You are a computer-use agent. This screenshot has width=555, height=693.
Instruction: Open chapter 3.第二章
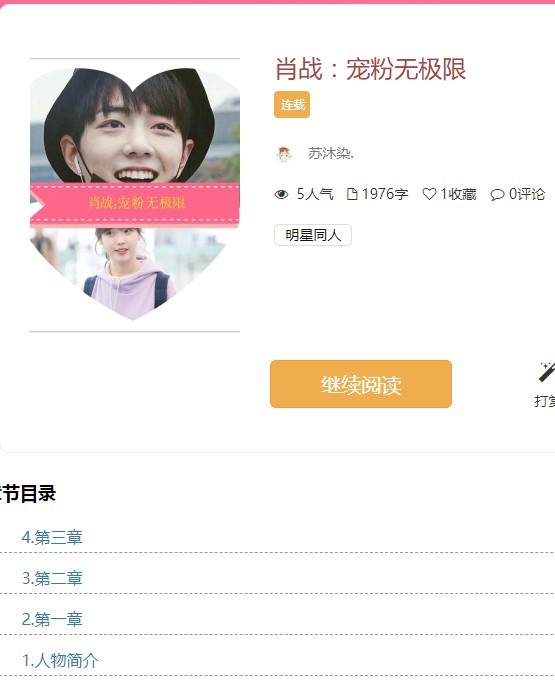[52, 579]
